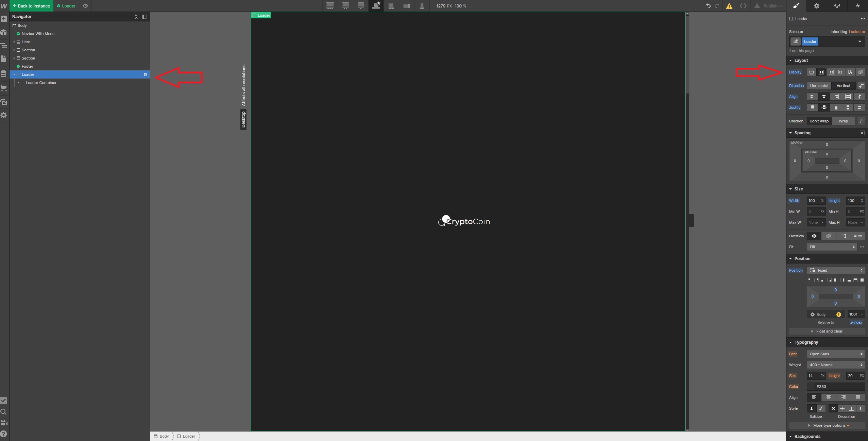This screenshot has height=441, width=868.
Task: Set display to Grid
Action: [x=831, y=72]
